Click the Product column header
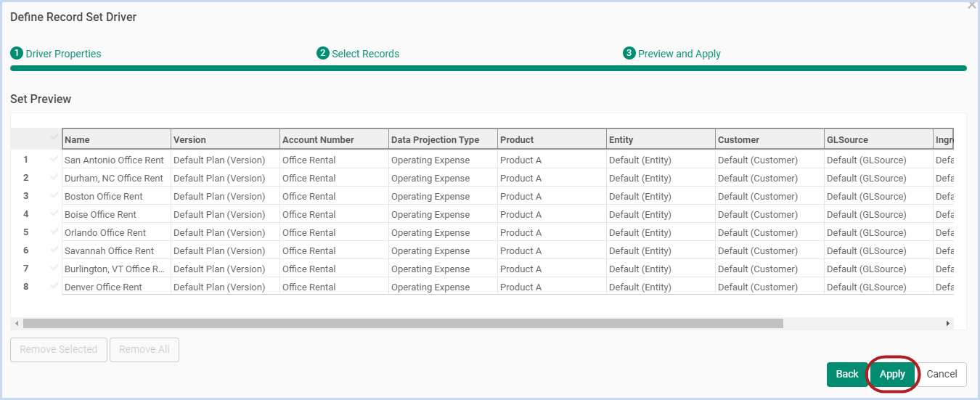The height and width of the screenshot is (400, 980). pyautogui.click(x=552, y=139)
